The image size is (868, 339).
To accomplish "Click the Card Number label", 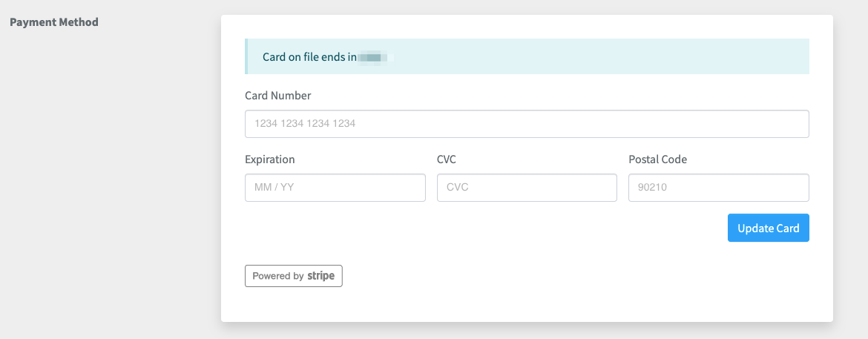I will (x=278, y=96).
